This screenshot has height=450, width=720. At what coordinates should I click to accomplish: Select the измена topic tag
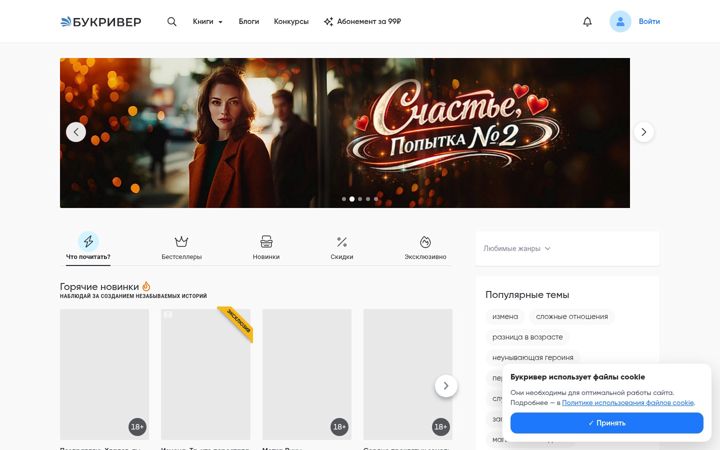[505, 316]
